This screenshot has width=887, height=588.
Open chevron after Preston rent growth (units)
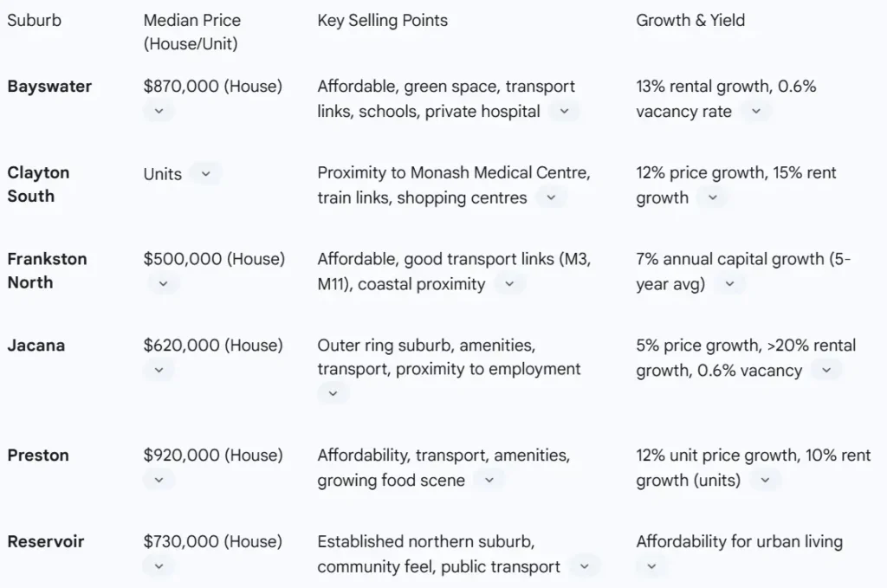tap(764, 480)
